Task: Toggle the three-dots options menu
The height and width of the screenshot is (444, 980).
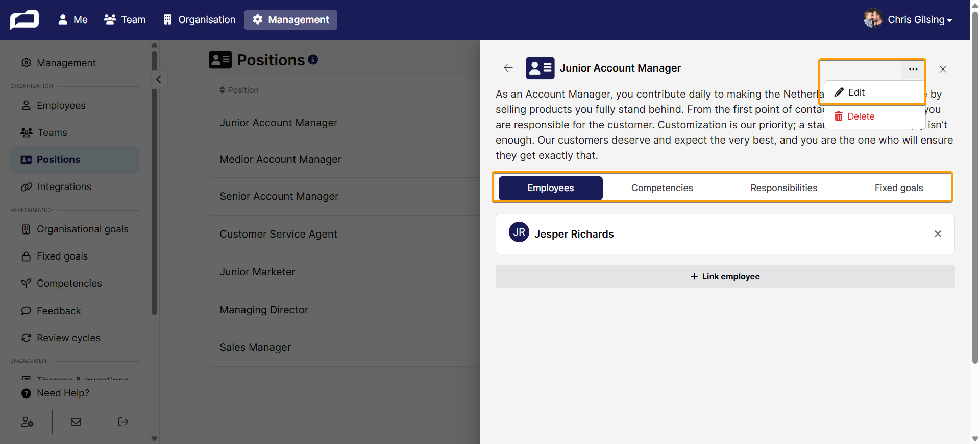Action: (x=913, y=69)
